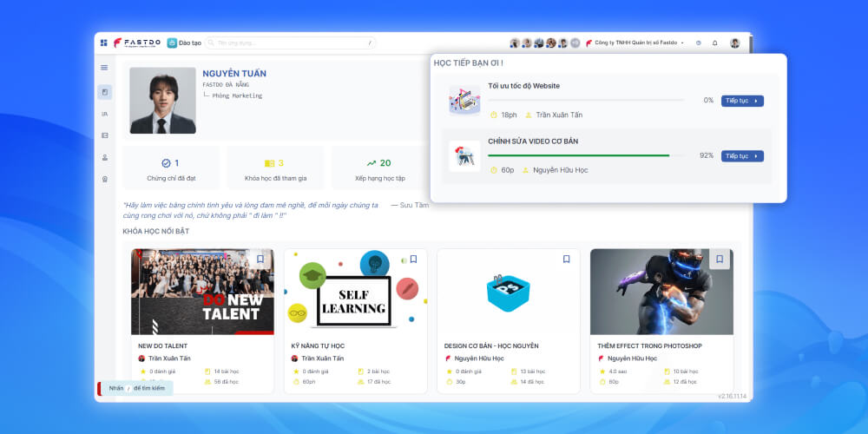
Task: Open Tối ưu tốc độ Website course thumbnail
Action: pyautogui.click(x=464, y=100)
